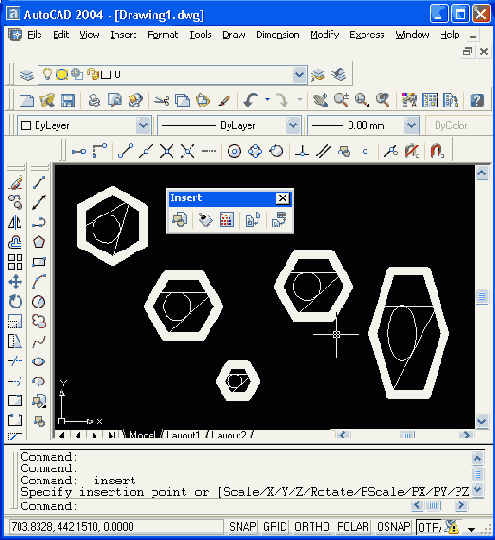Choose the Rotate modify tool

coord(15,302)
